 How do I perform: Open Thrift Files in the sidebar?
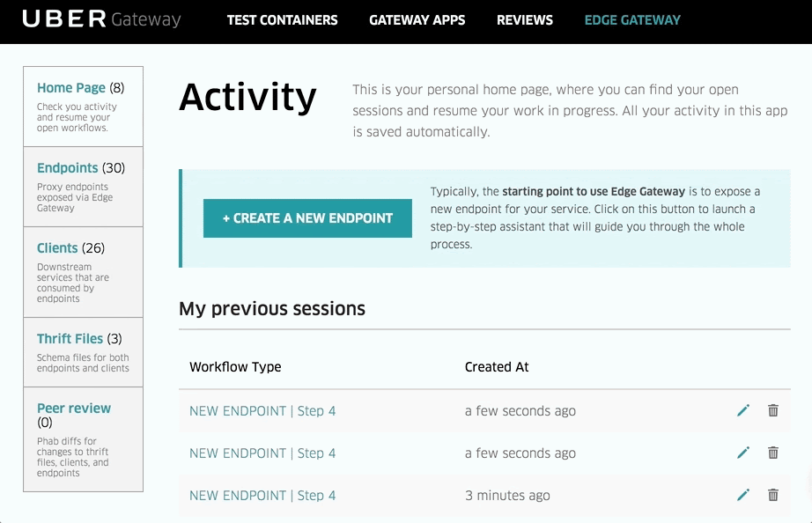coord(70,339)
